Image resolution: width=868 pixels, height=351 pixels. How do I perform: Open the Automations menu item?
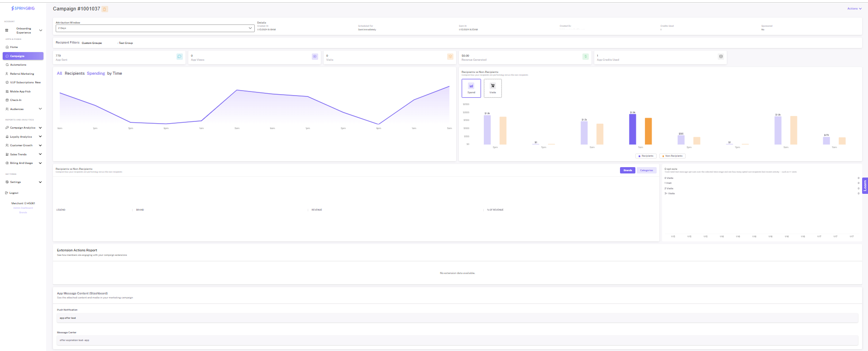[x=18, y=65]
